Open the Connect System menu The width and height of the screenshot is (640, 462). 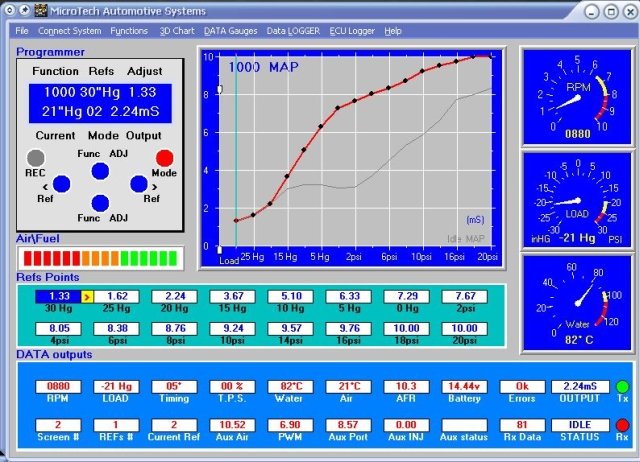[70, 31]
